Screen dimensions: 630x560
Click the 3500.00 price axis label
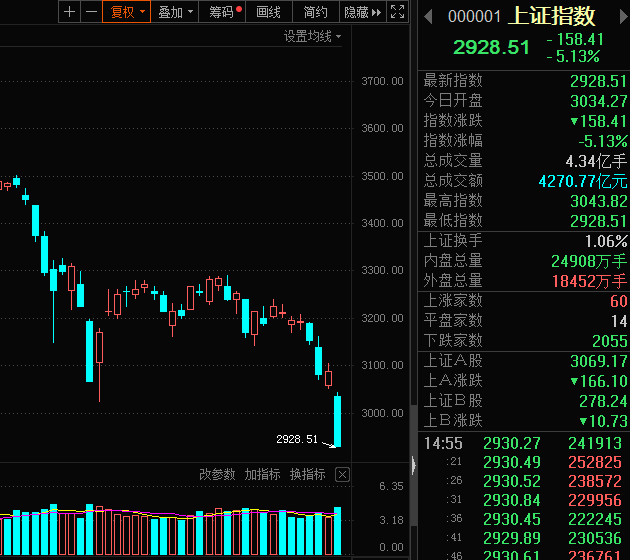click(x=382, y=176)
